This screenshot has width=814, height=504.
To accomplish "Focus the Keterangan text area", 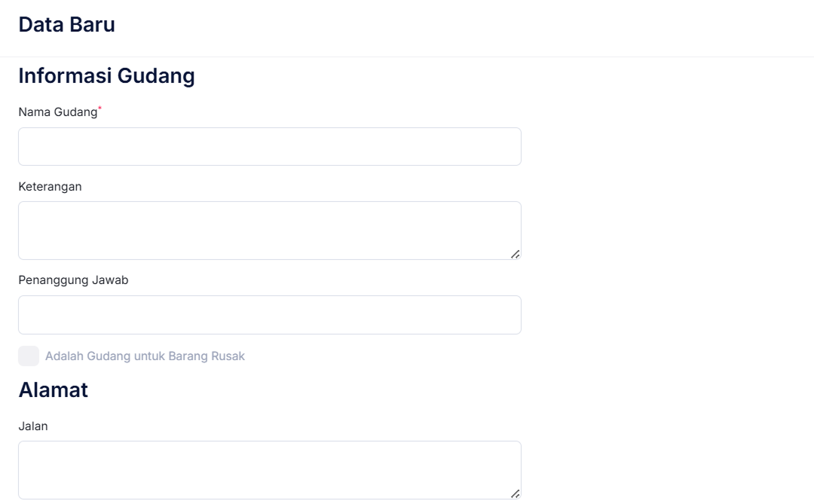I will [x=269, y=230].
